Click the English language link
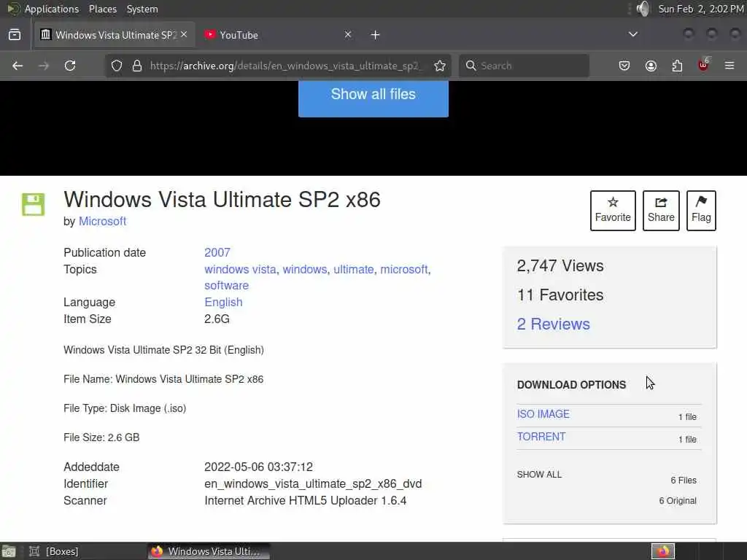This screenshot has width=747, height=560. [223, 302]
